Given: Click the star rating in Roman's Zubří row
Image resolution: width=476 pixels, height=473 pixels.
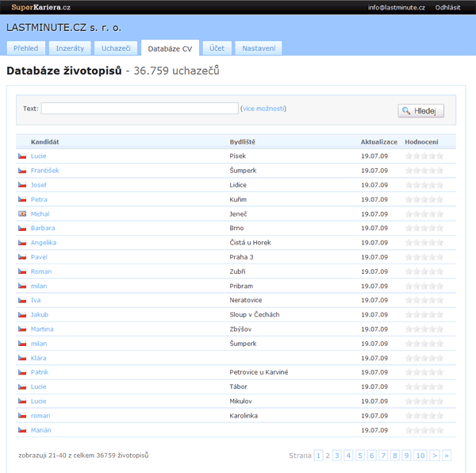Looking at the screenshot, I should (424, 271).
